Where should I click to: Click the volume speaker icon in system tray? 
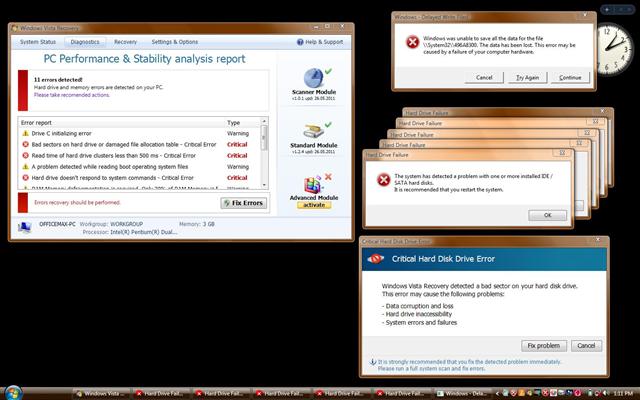click(x=604, y=393)
